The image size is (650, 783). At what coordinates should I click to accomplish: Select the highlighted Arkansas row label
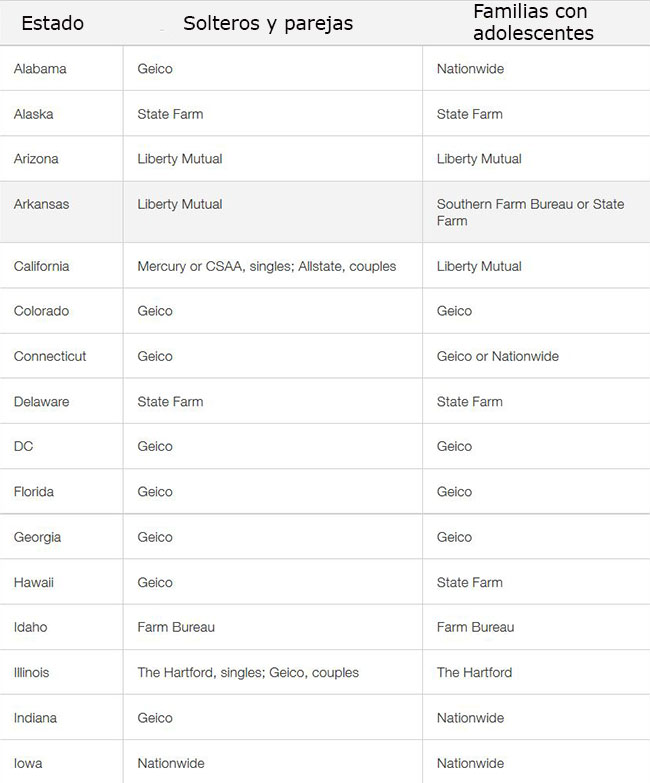coord(41,204)
